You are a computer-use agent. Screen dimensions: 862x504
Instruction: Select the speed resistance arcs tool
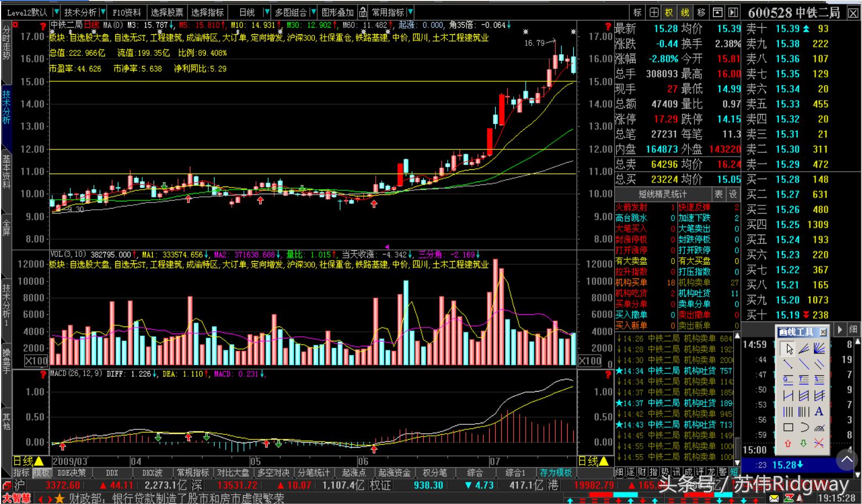[x=819, y=428]
